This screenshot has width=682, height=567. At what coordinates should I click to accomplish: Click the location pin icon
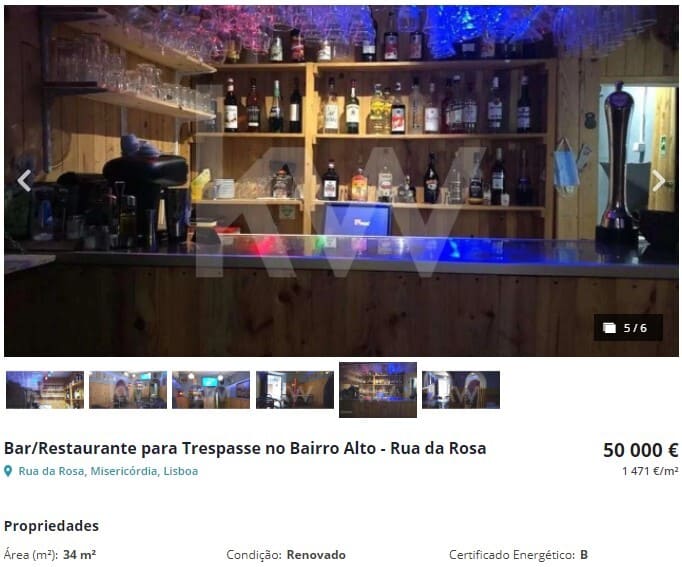tap(8, 471)
